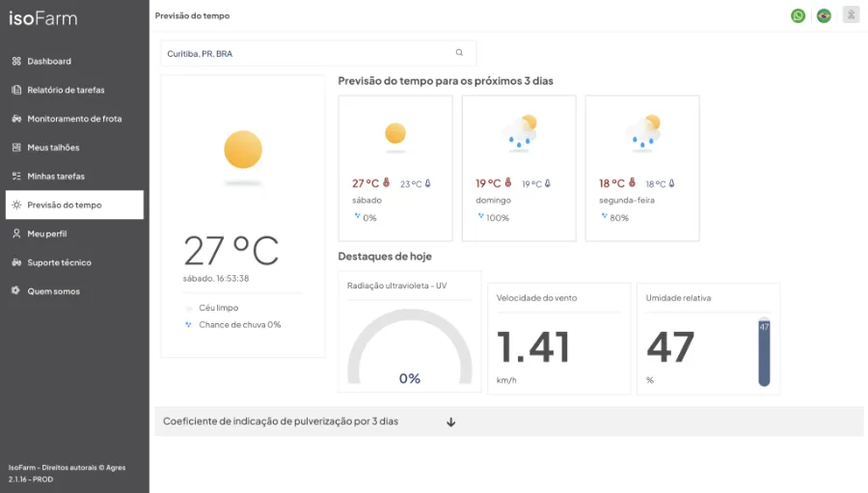Open Meu perfil page
Image resolution: width=868 pixels, height=493 pixels.
[74, 233]
